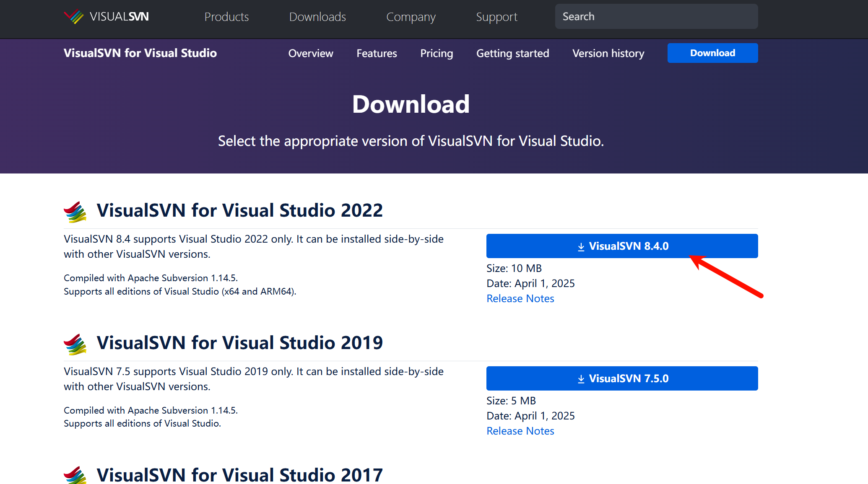This screenshot has height=484, width=868.
Task: Click inside the Search field
Action: 656,16
